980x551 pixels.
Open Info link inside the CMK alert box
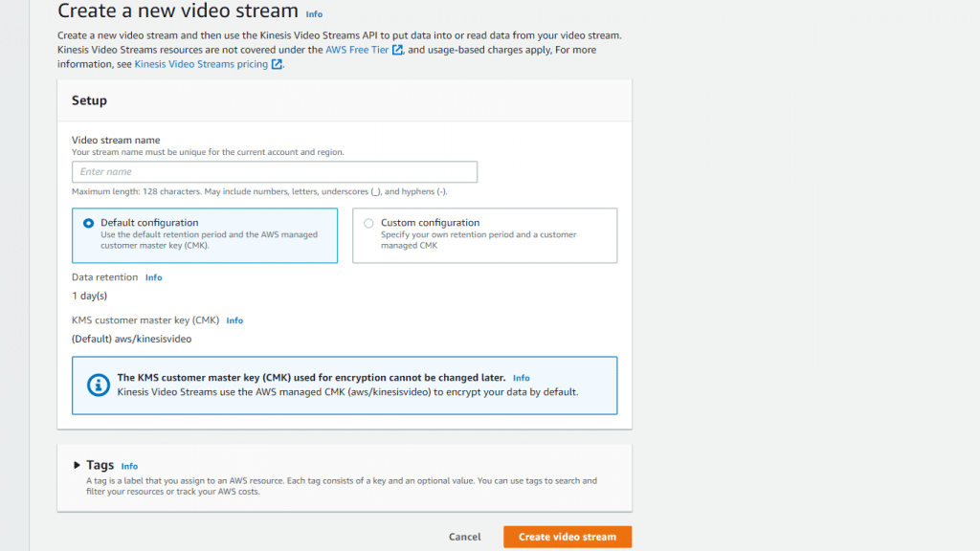[x=521, y=378]
